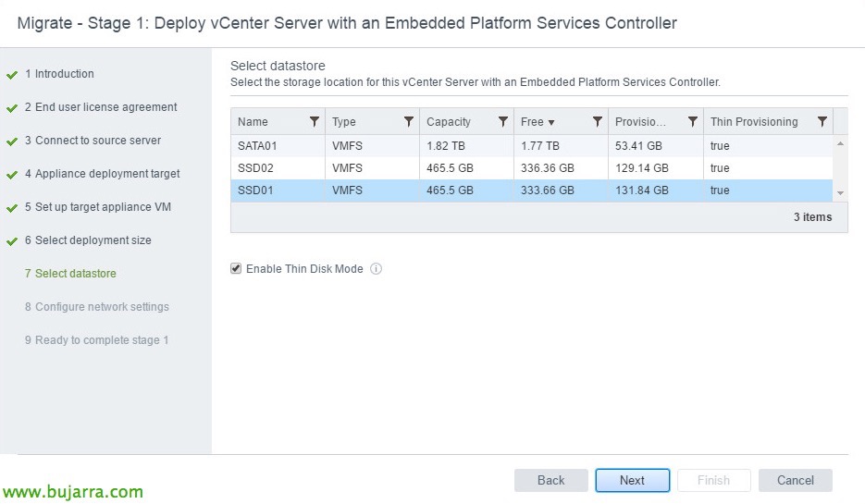The image size is (865, 504).
Task: Toggle the Enable Thin Disk Mode checkbox
Action: pos(236,269)
